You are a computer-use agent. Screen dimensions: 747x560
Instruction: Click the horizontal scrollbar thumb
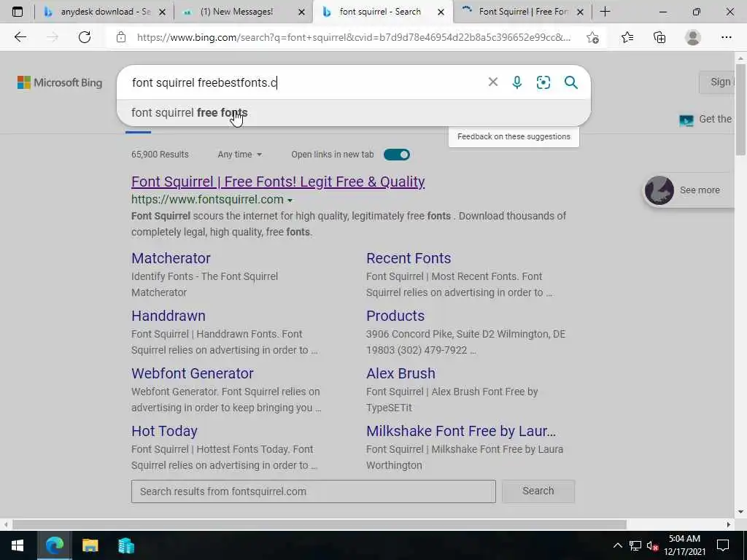point(319,524)
